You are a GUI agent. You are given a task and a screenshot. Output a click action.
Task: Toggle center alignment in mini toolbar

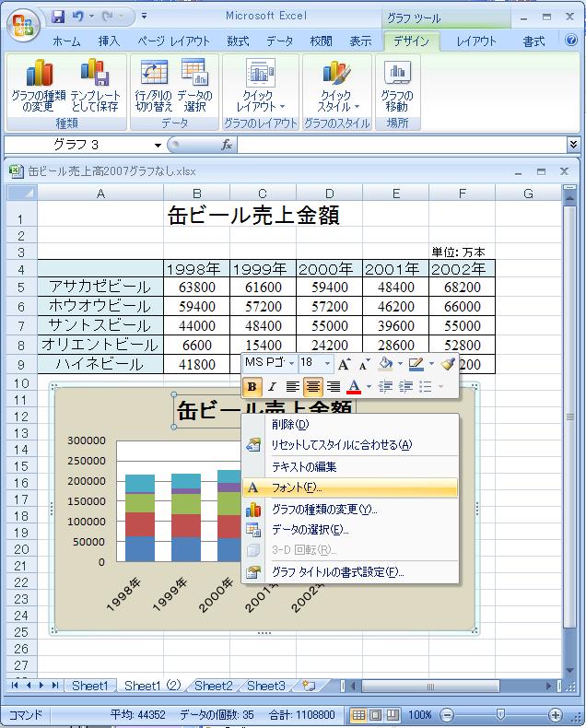coord(313,386)
